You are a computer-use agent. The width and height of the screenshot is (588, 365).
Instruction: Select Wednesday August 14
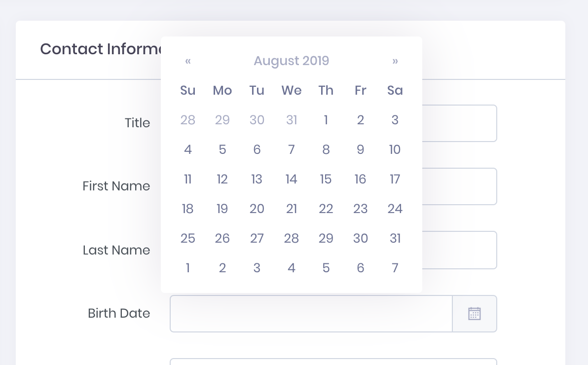click(292, 179)
